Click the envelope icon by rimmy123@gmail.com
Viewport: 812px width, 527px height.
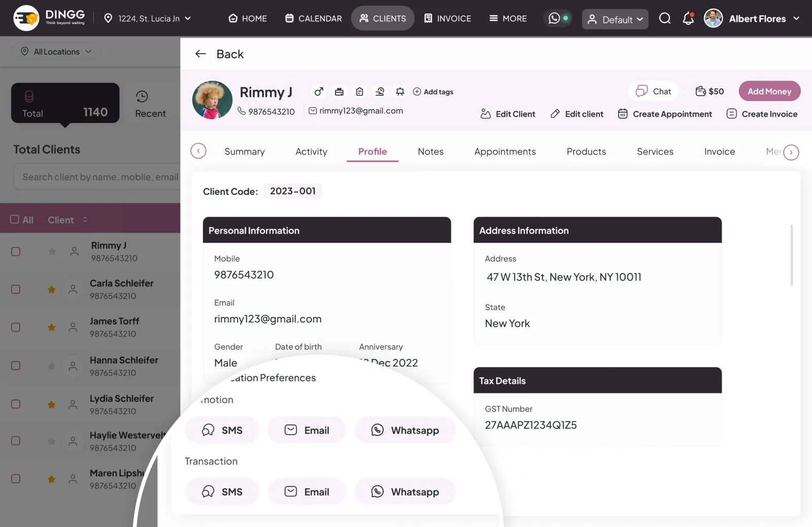pos(313,111)
